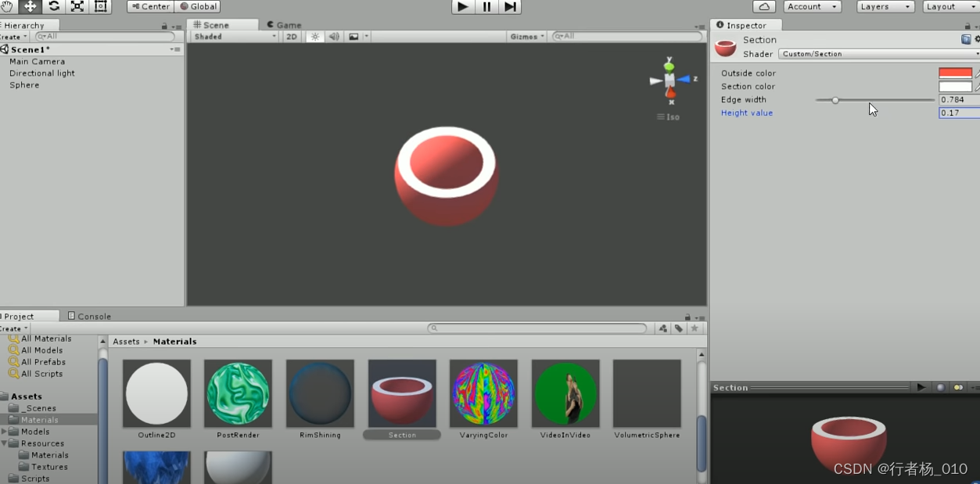Open the Layout dropdown
The height and width of the screenshot is (484, 980).
[x=951, y=6]
